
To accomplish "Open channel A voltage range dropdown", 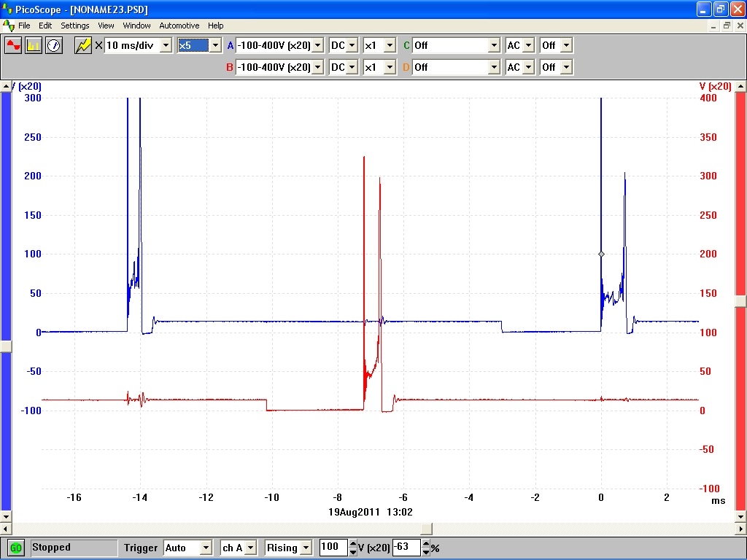I will (317, 45).
